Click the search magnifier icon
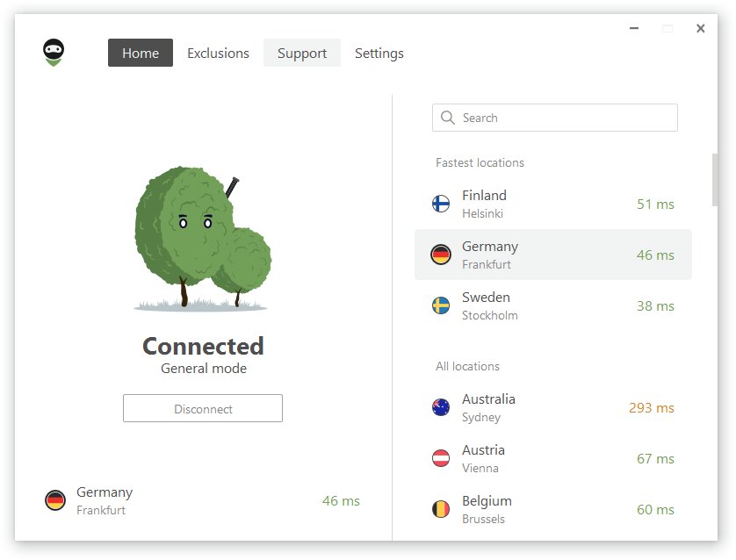The width and height of the screenshot is (736, 560). tap(448, 118)
